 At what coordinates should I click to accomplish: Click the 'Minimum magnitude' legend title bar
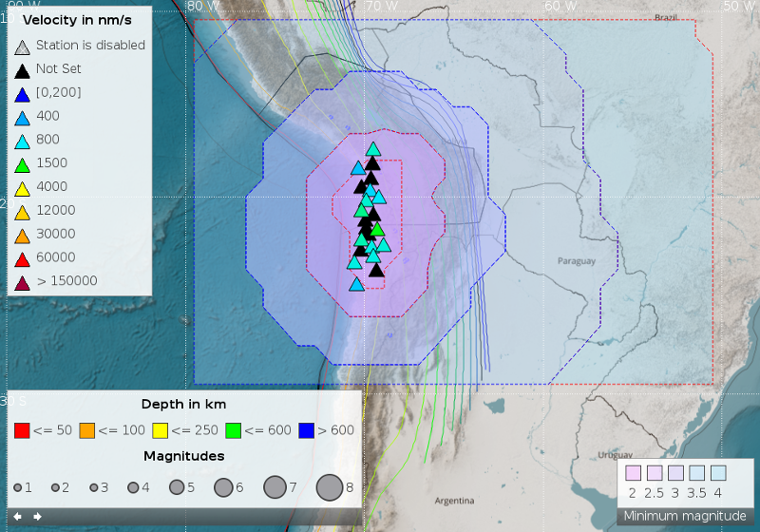pyautogui.click(x=684, y=516)
